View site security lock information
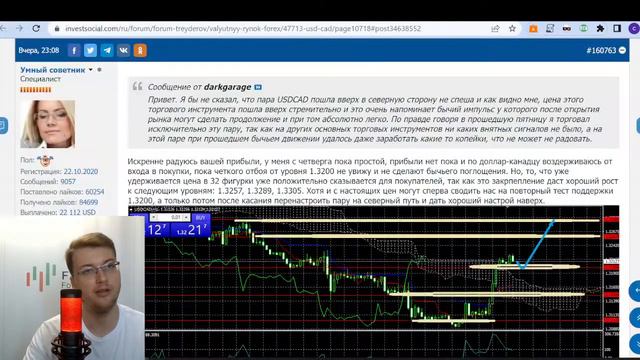This screenshot has height=360, width=640. click(x=57, y=29)
